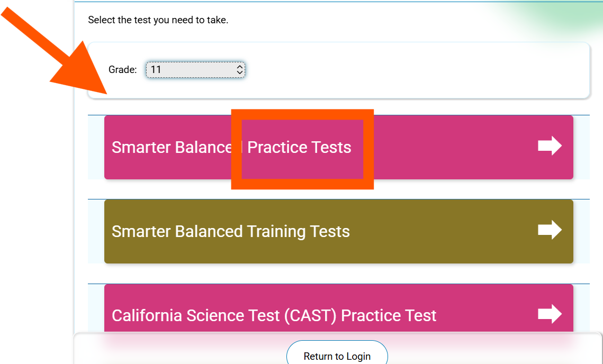The height and width of the screenshot is (364, 603).
Task: Click the white arrow on Smarter Balanced Practice Tests
Action: (x=550, y=146)
